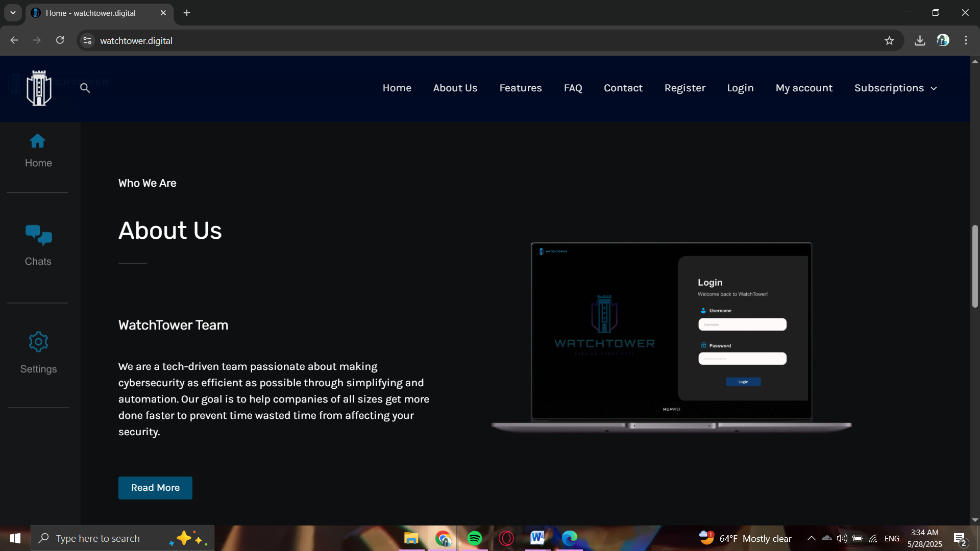
Task: Open weather widget showing 64°F
Action: pos(745,538)
